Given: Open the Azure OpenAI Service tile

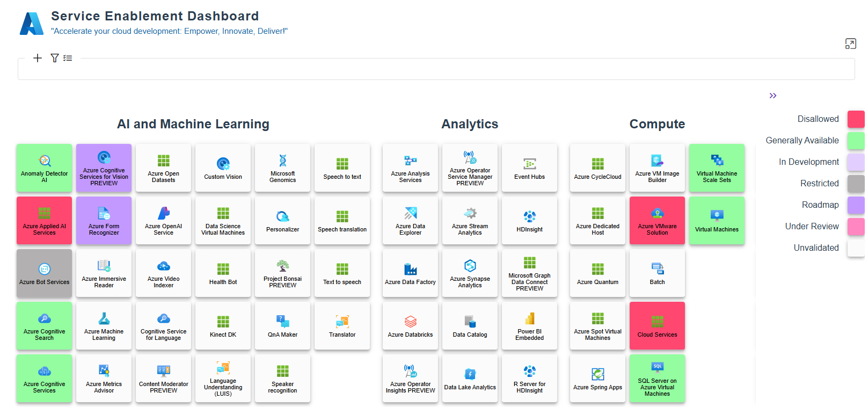Looking at the screenshot, I should tap(163, 221).
